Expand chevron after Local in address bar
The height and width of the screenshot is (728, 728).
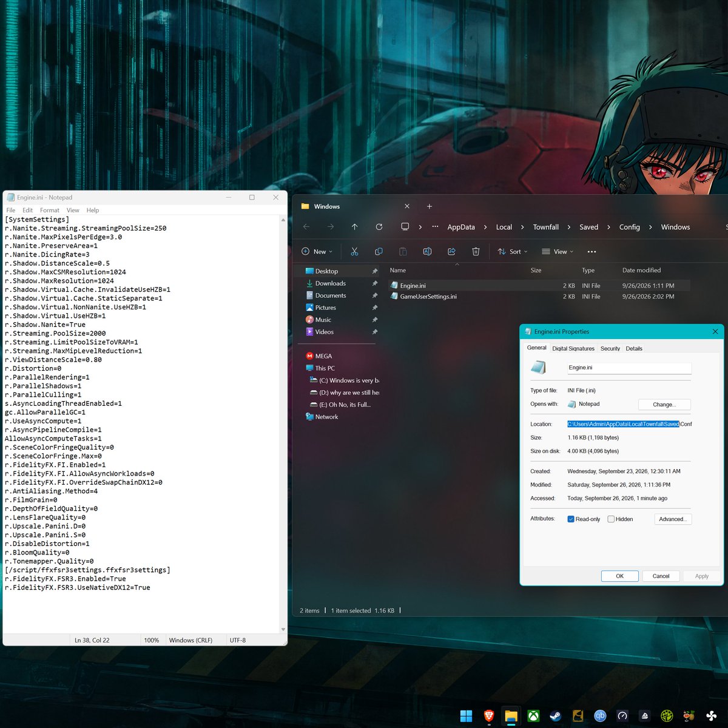click(x=522, y=227)
